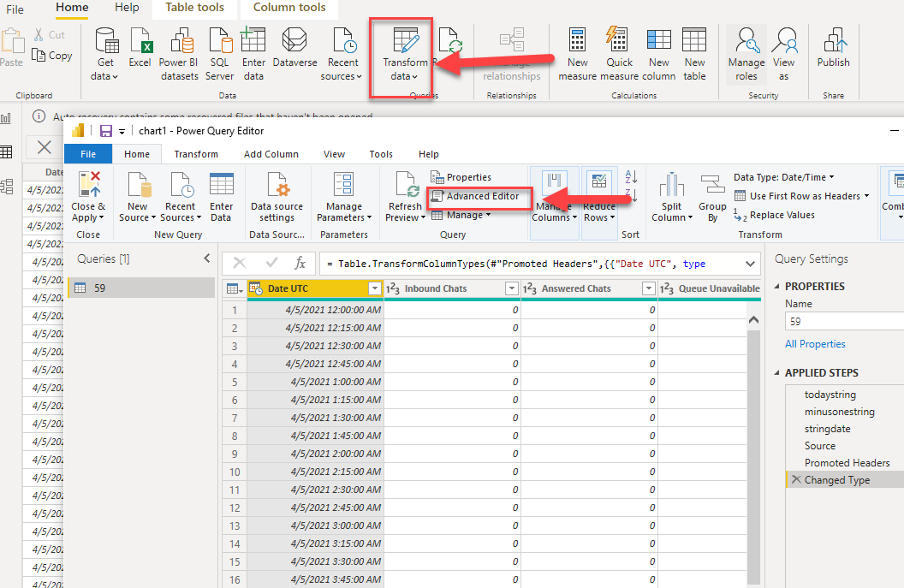Click View as roles icon
This screenshot has height=588, width=904.
click(x=784, y=55)
